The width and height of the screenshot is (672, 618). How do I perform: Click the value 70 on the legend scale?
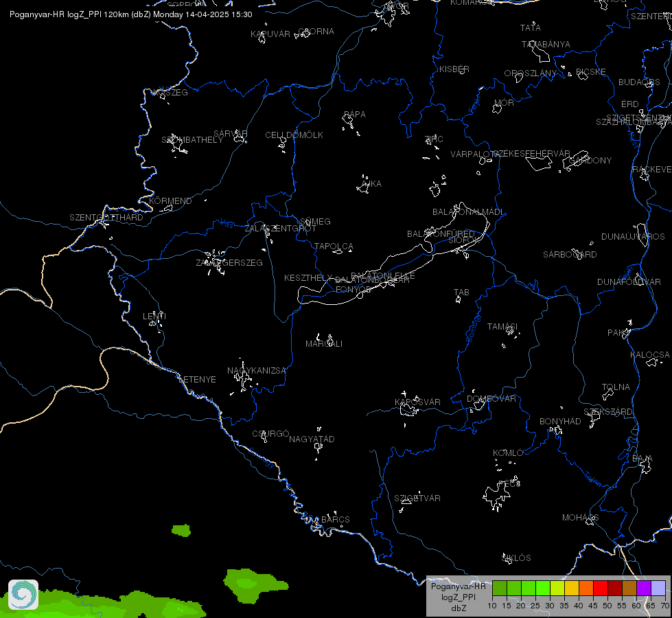pos(664,606)
